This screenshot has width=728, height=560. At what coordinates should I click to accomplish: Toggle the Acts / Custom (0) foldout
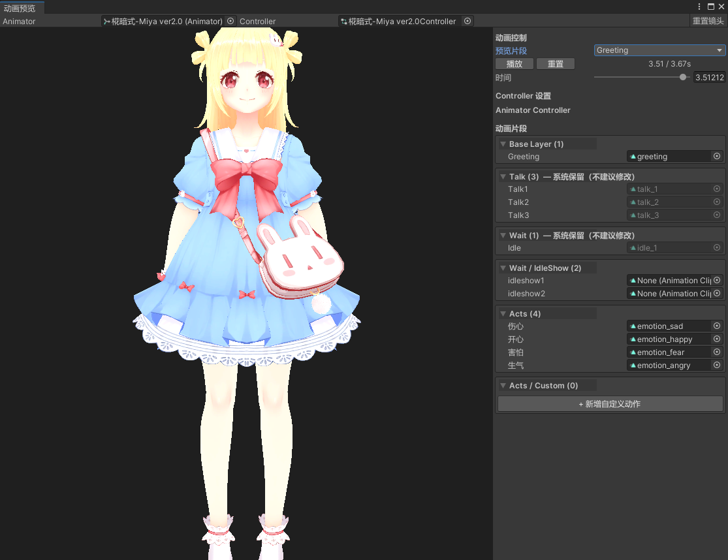503,386
